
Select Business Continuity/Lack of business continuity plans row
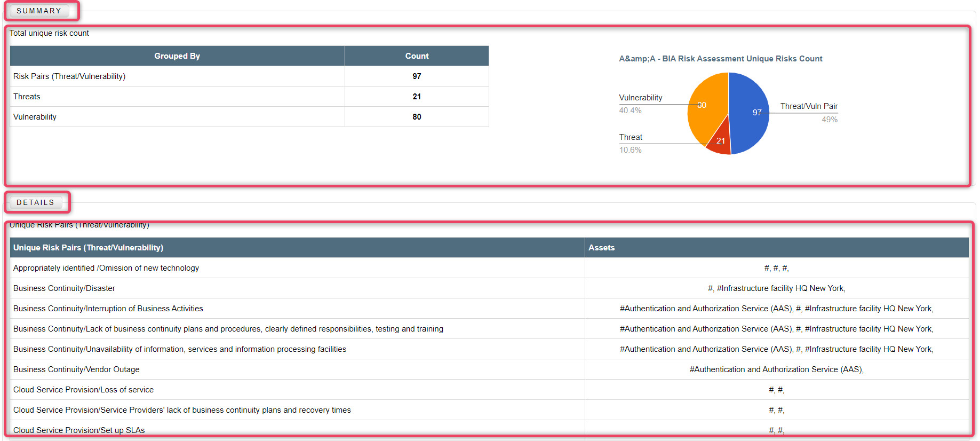click(489, 329)
